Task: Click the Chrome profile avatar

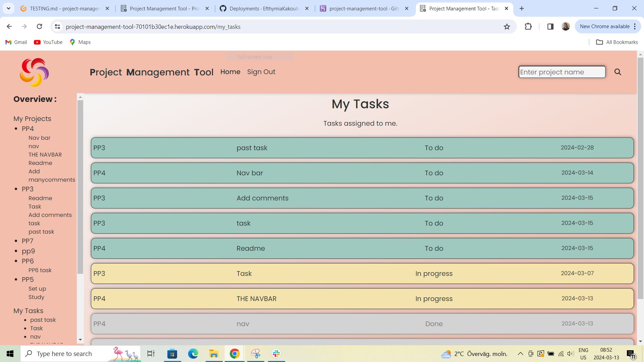Action: click(x=566, y=26)
